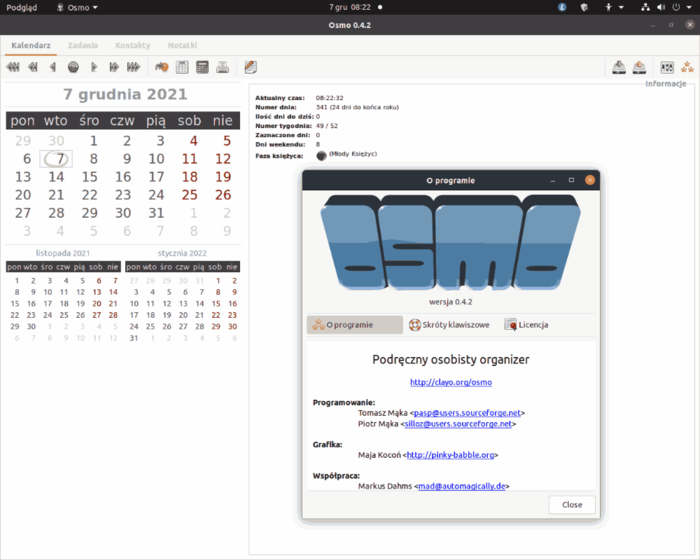Screen dimensions: 700x560
Task: Show the Licencja tab
Action: [x=526, y=325]
